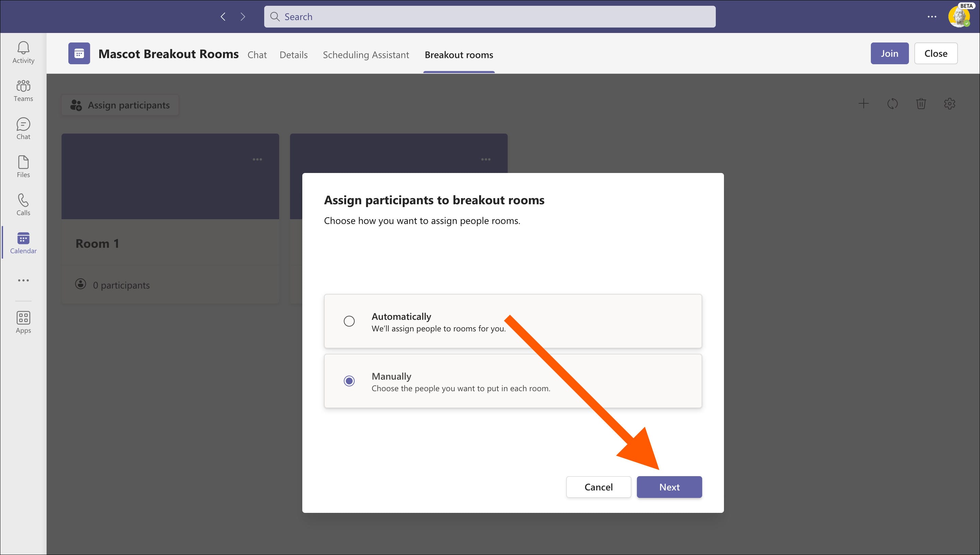This screenshot has width=980, height=555.
Task: Open Teams in the sidebar
Action: tap(23, 90)
